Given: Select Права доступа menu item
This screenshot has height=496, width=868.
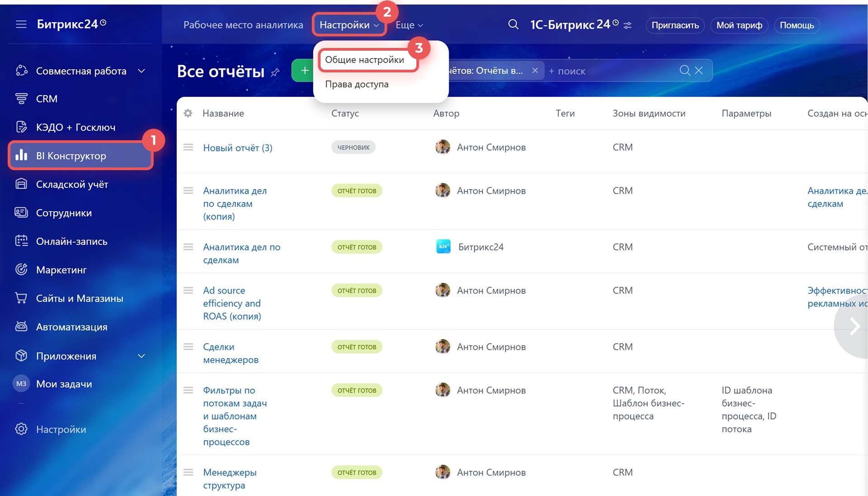Looking at the screenshot, I should coord(357,84).
